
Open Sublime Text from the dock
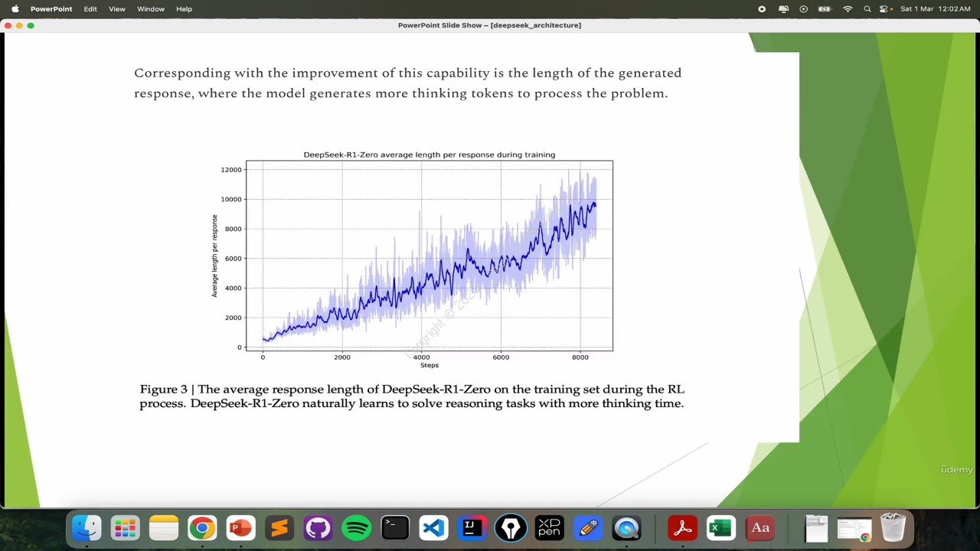[279, 528]
